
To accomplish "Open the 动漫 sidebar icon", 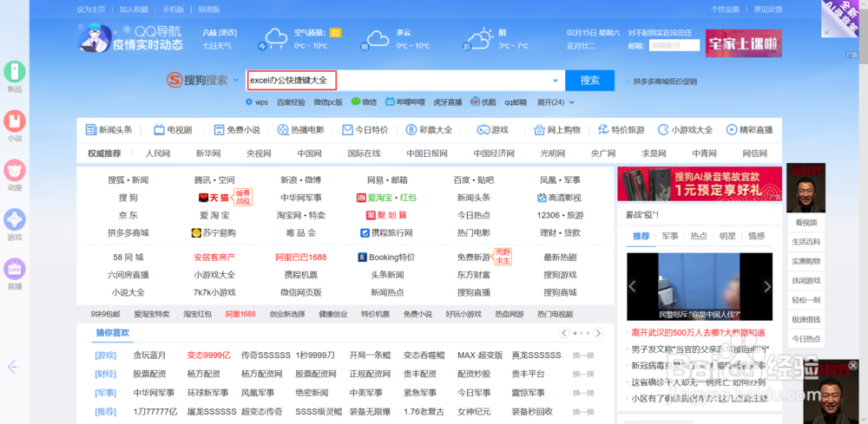I will point(15,170).
